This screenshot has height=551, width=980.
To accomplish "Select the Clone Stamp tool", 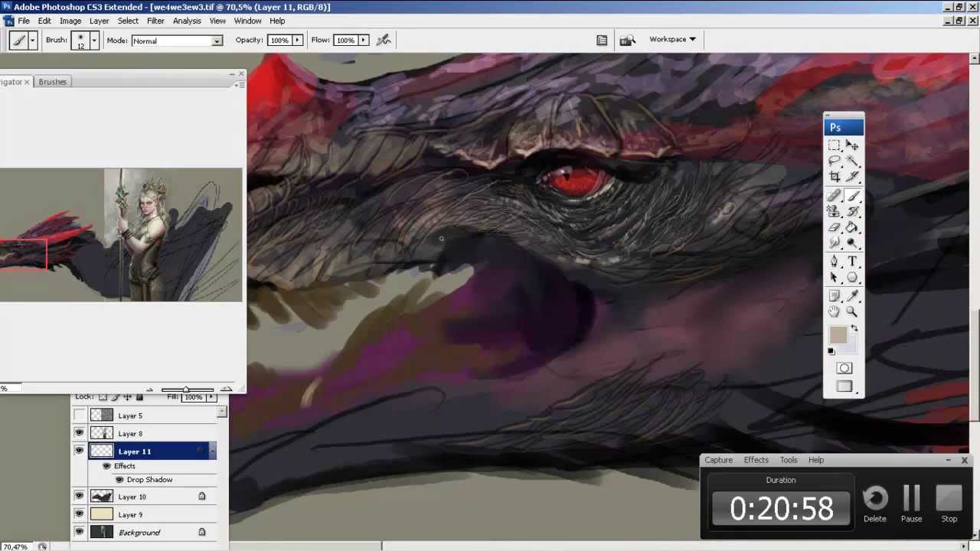I will (835, 212).
